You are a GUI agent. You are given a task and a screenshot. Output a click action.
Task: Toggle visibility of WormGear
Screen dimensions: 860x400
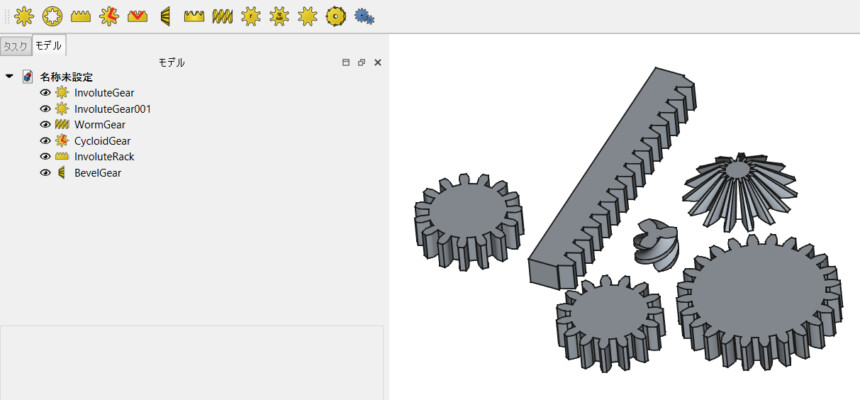[46, 125]
